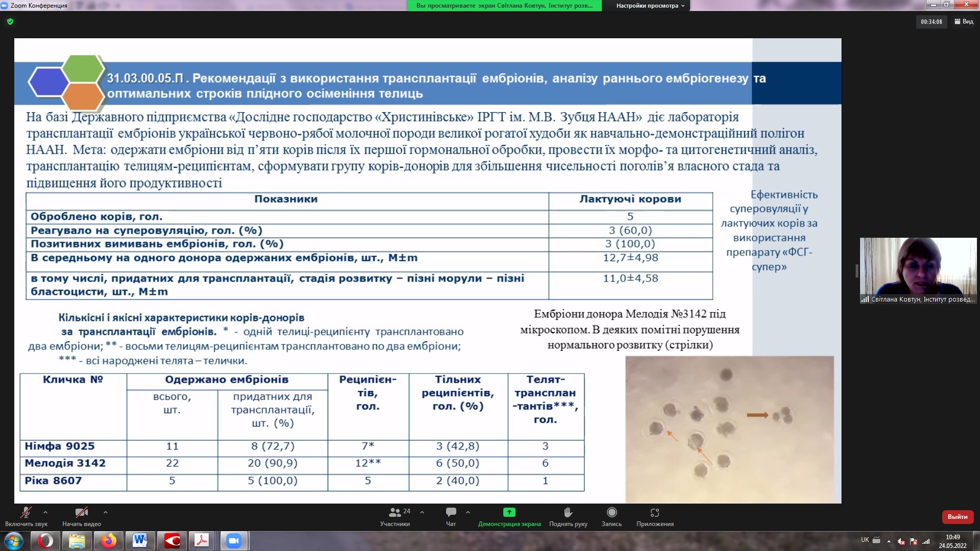Open Microsoft Word from taskbar
The width and height of the screenshot is (980, 551).
pos(140,541)
